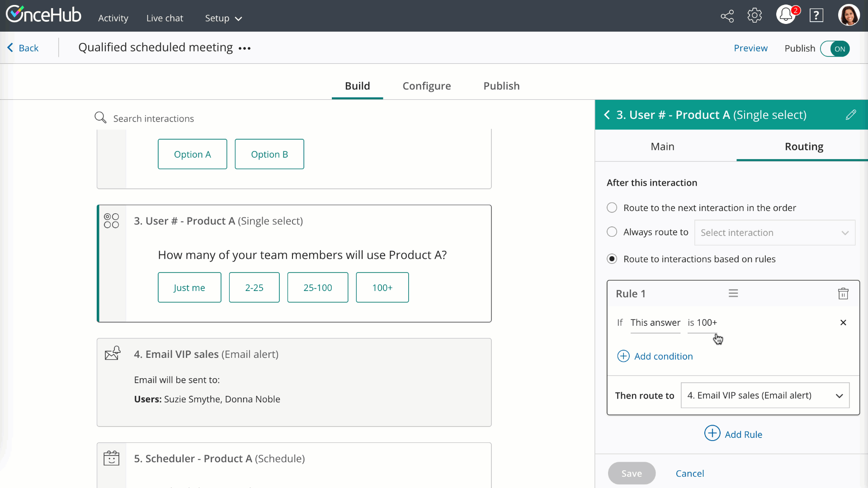Click the Add Rule button

point(733,434)
